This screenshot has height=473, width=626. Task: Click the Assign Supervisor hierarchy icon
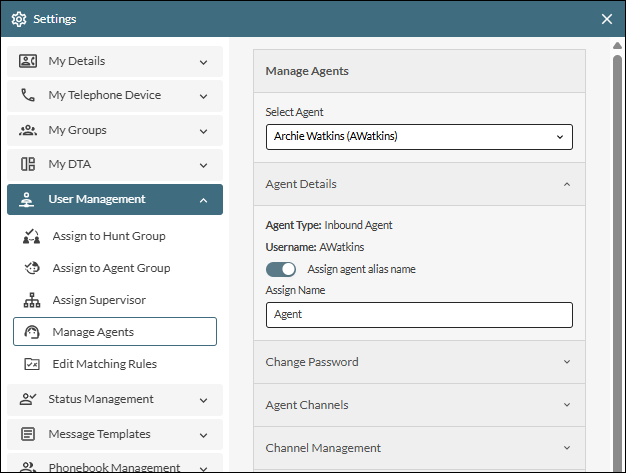(x=32, y=300)
